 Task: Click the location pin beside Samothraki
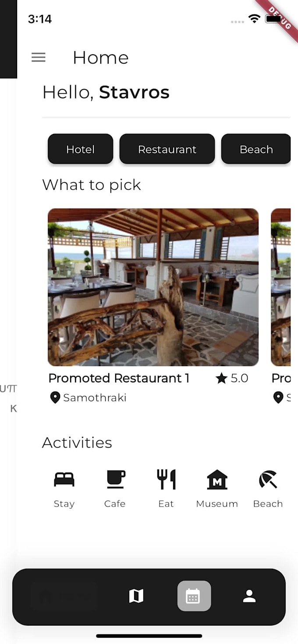pos(55,397)
